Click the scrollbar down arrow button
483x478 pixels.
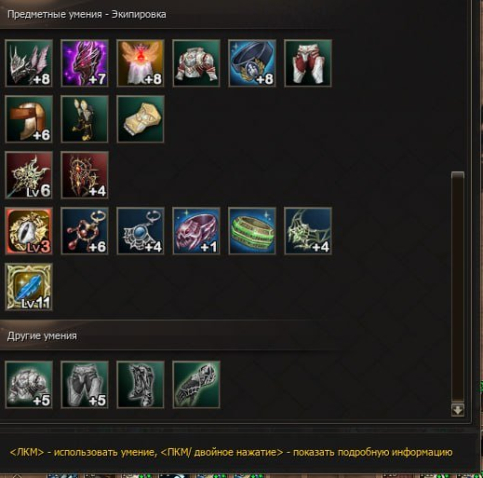pyautogui.click(x=458, y=410)
